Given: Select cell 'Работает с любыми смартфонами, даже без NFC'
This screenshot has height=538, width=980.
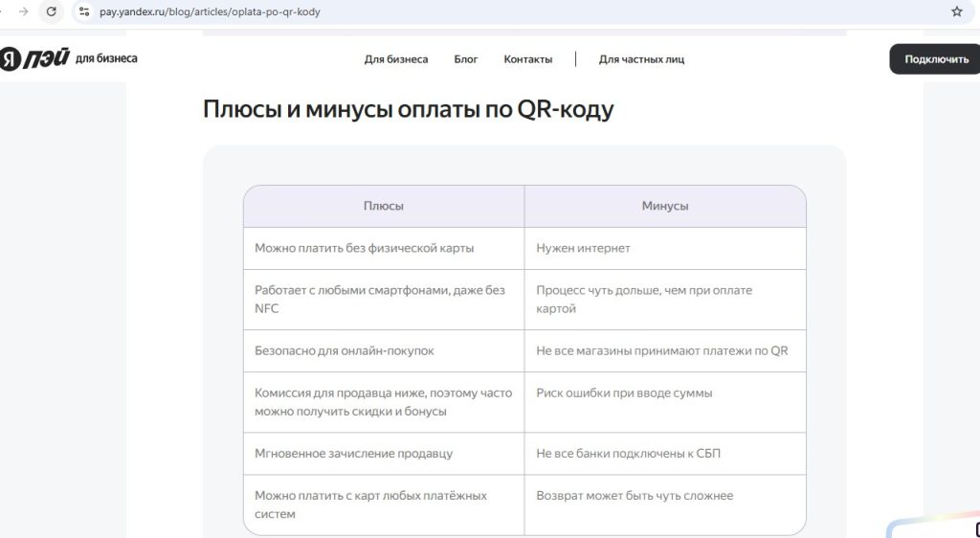Looking at the screenshot, I should [384, 300].
